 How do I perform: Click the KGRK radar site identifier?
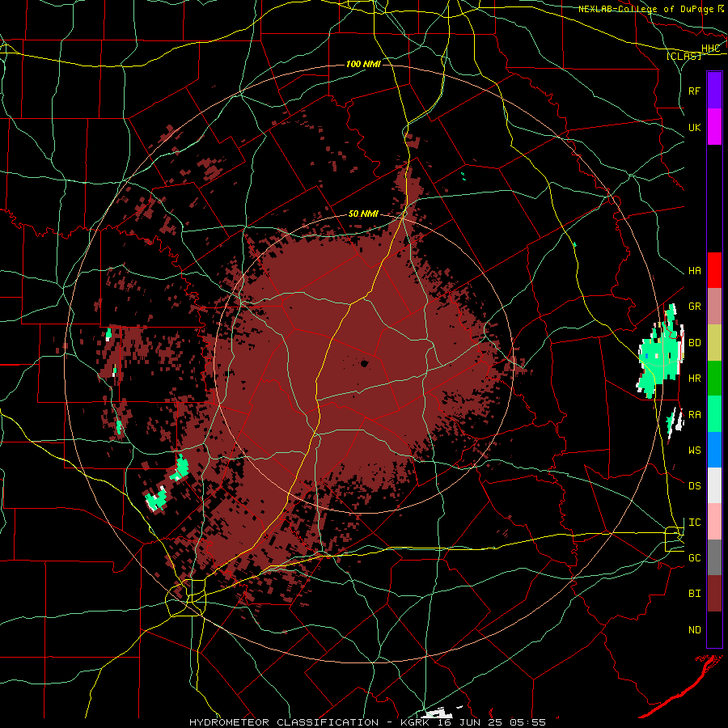tap(416, 722)
